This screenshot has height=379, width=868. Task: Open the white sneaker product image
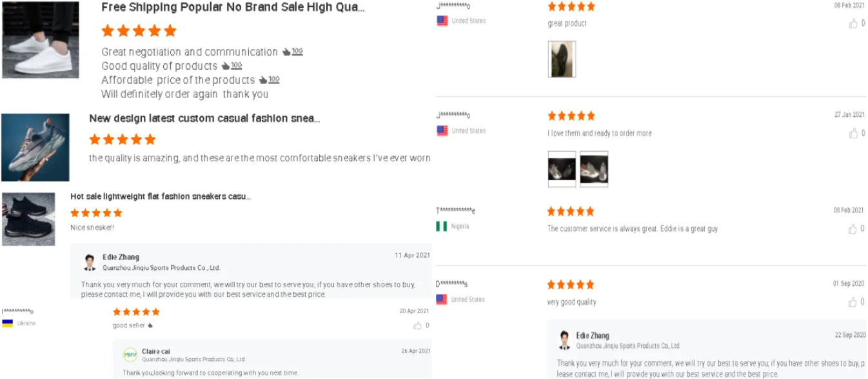pos(40,39)
